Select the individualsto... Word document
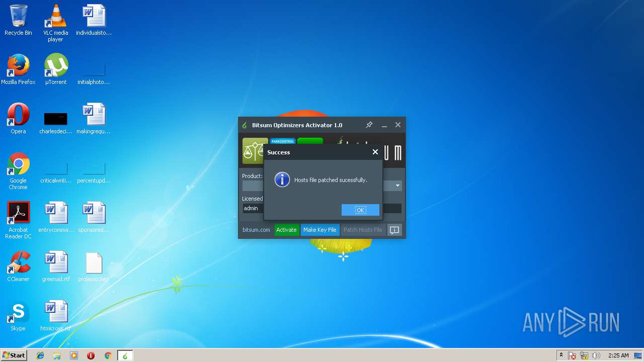 94,21
